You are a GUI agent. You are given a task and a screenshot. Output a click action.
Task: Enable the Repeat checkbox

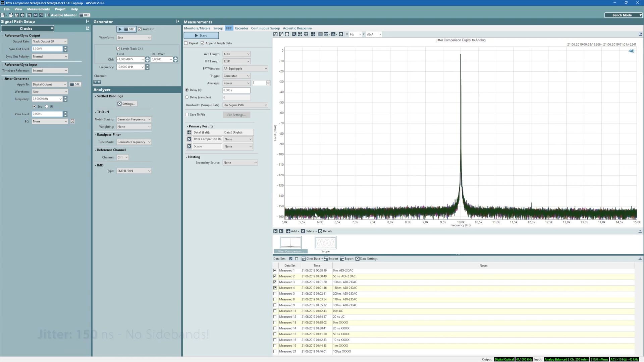[186, 43]
